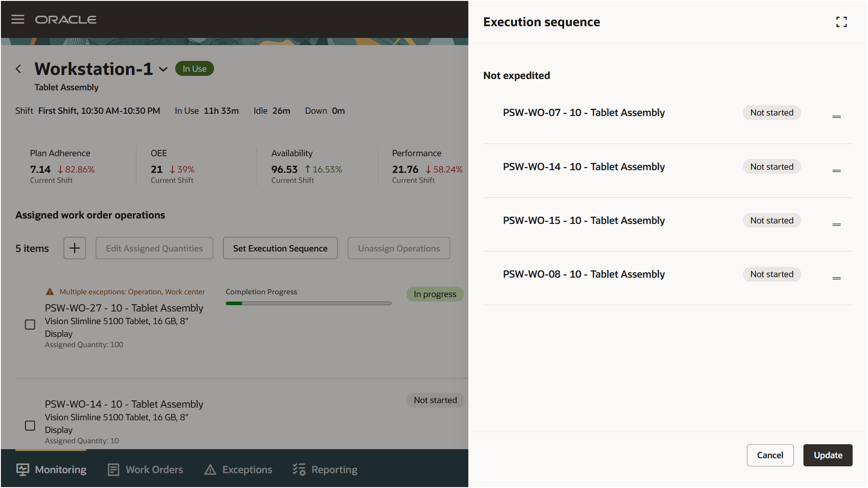
Task: Cancel the execution sequence changes
Action: (x=770, y=455)
